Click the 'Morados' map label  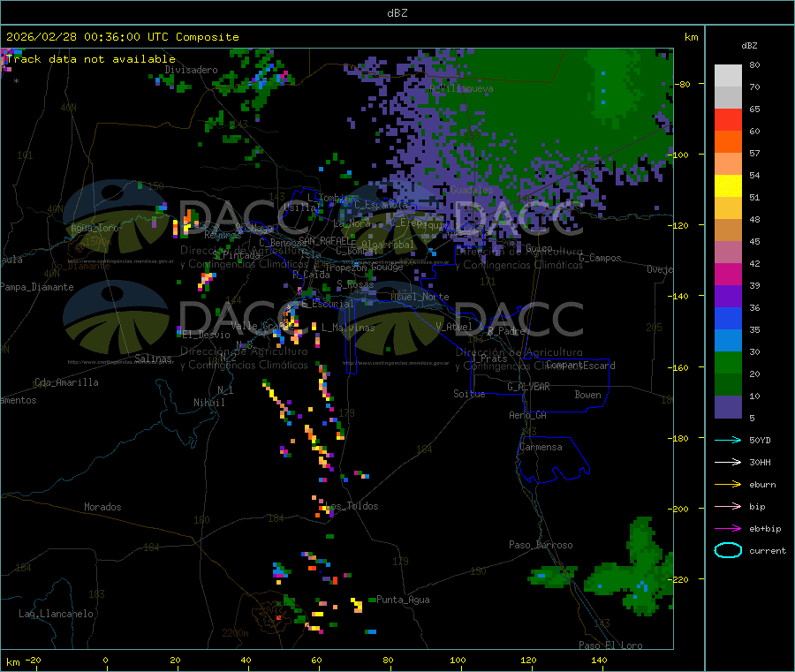point(102,507)
